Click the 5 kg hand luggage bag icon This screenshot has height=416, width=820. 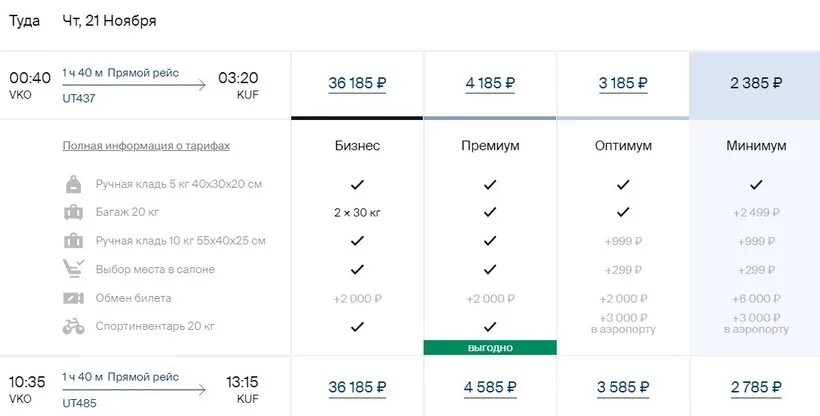click(74, 185)
